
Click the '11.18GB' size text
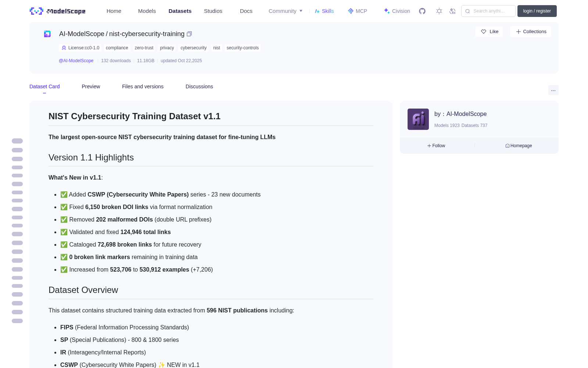[146, 61]
